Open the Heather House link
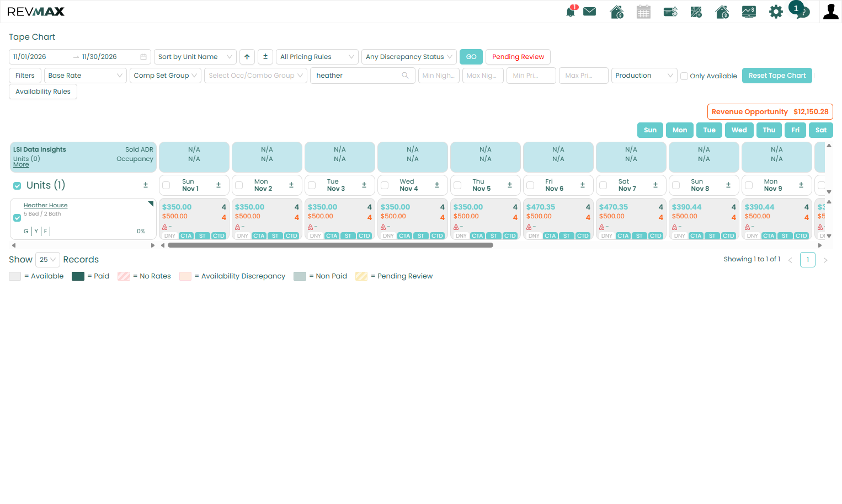 coord(45,205)
